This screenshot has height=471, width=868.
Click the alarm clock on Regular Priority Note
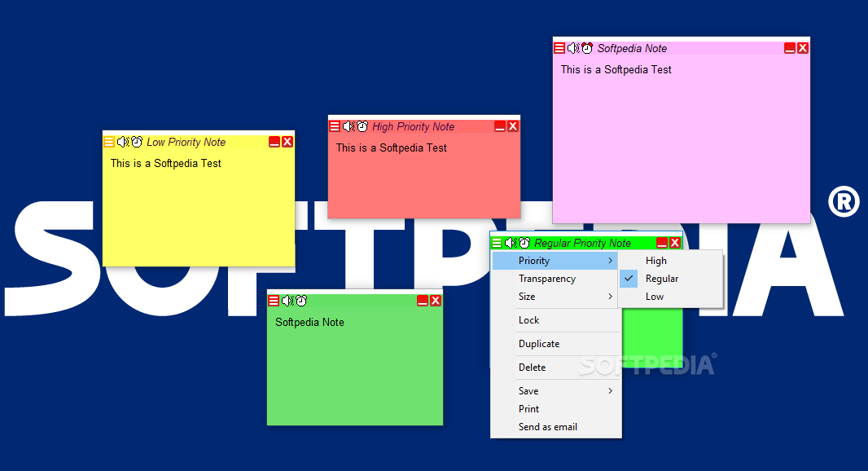(524, 243)
